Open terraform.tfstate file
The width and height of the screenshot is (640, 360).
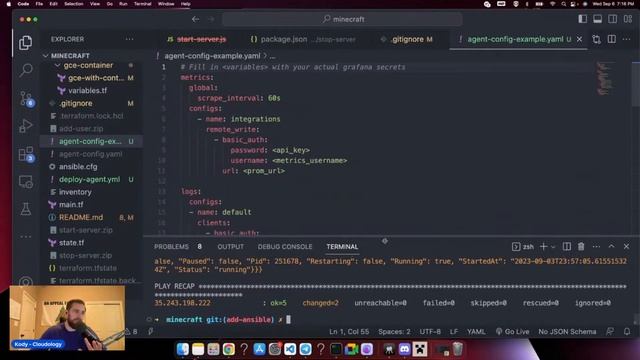click(88, 268)
